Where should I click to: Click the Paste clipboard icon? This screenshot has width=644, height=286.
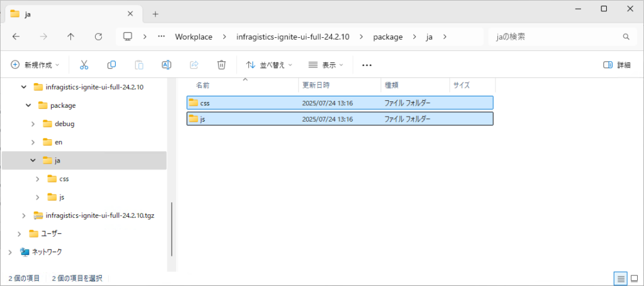click(x=139, y=65)
